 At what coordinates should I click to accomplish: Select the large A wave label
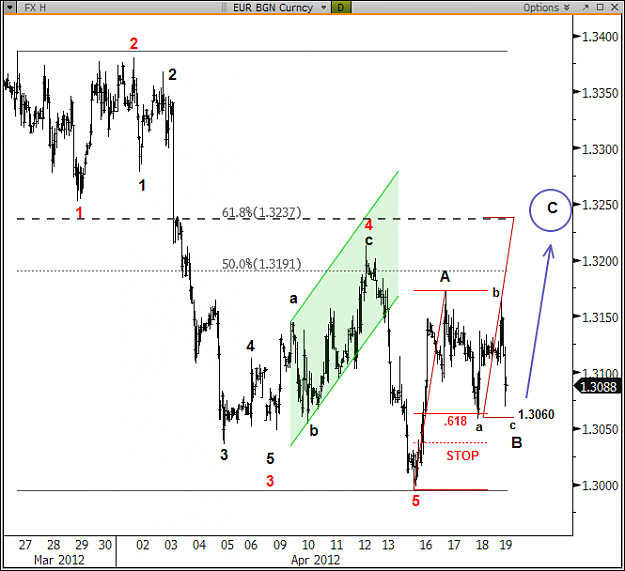[x=445, y=277]
